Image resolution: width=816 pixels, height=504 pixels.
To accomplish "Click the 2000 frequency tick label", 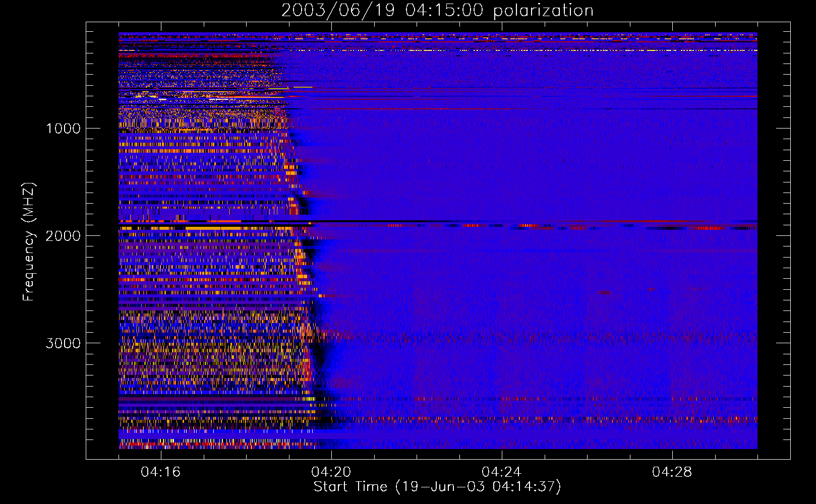I will click(63, 236).
